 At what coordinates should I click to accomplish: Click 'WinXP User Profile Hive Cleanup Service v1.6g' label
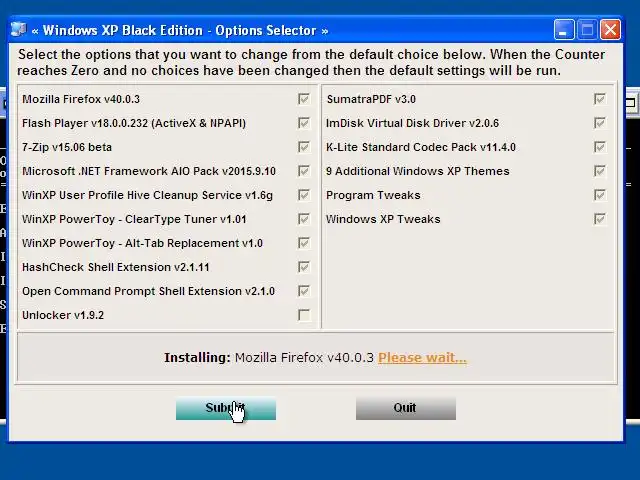[147, 196]
